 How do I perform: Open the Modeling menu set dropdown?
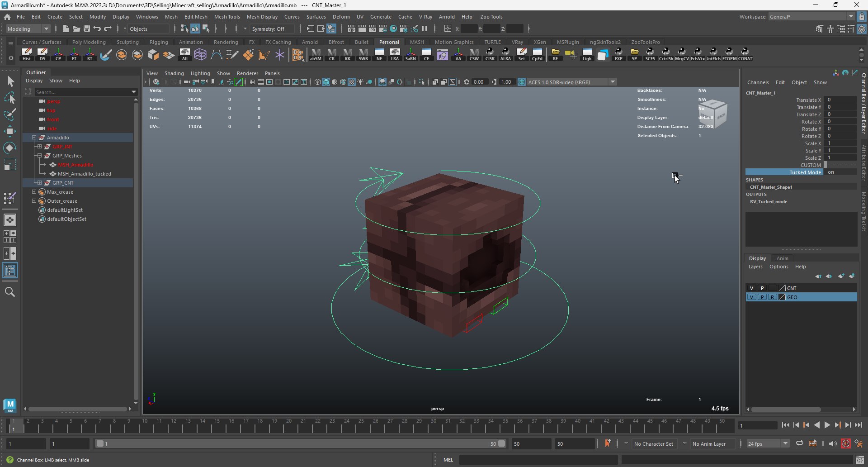[28, 29]
